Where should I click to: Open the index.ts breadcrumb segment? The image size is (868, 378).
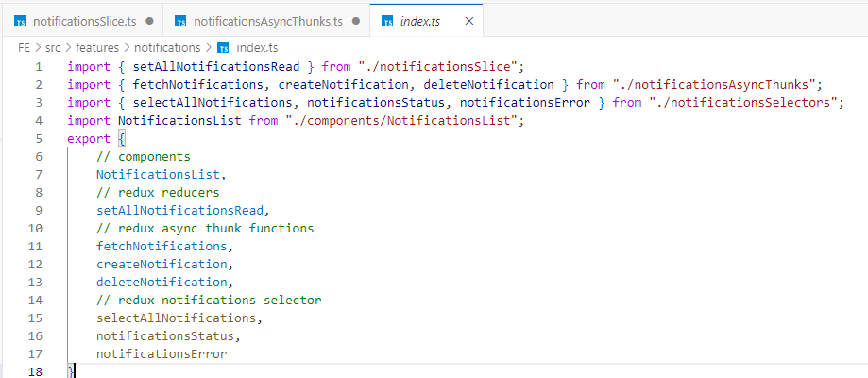tap(258, 47)
